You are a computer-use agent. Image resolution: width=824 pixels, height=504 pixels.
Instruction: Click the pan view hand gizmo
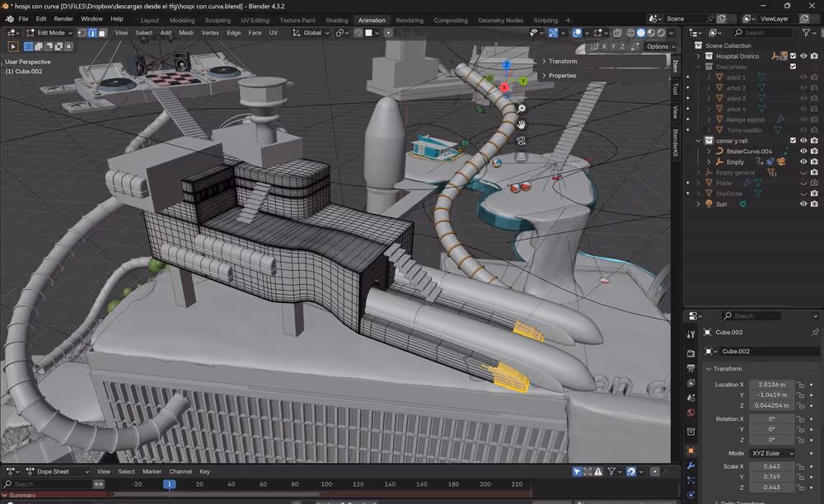click(x=521, y=124)
